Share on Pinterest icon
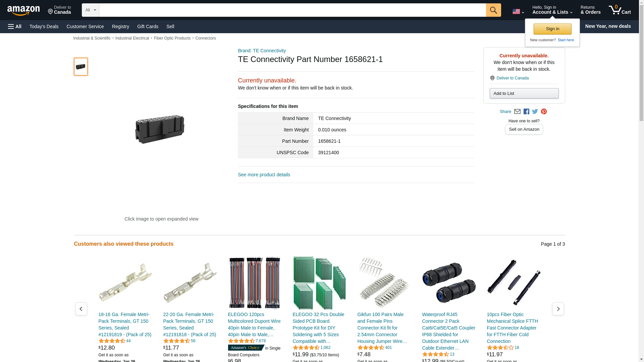The image size is (644, 362). (544, 112)
